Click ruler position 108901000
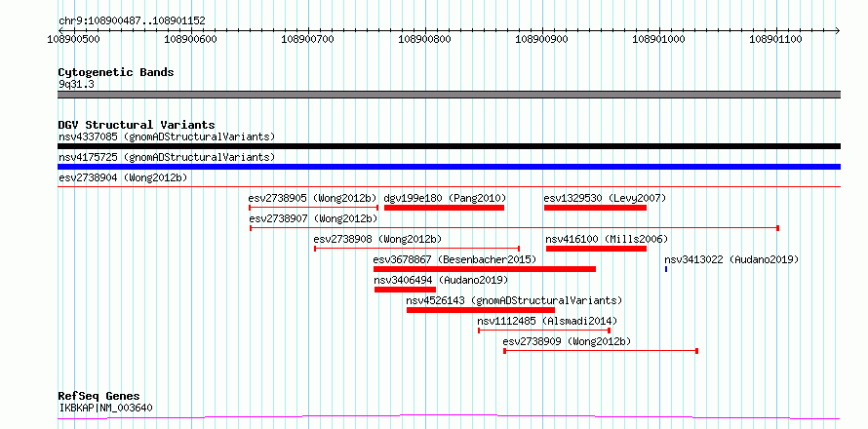 658,39
